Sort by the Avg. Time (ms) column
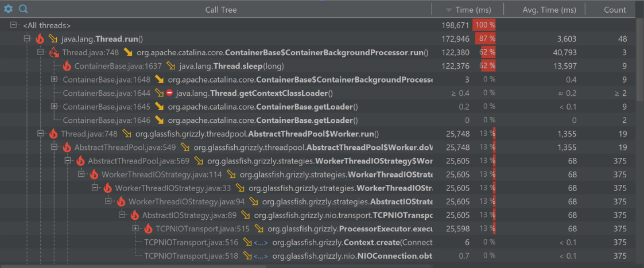 point(549,10)
